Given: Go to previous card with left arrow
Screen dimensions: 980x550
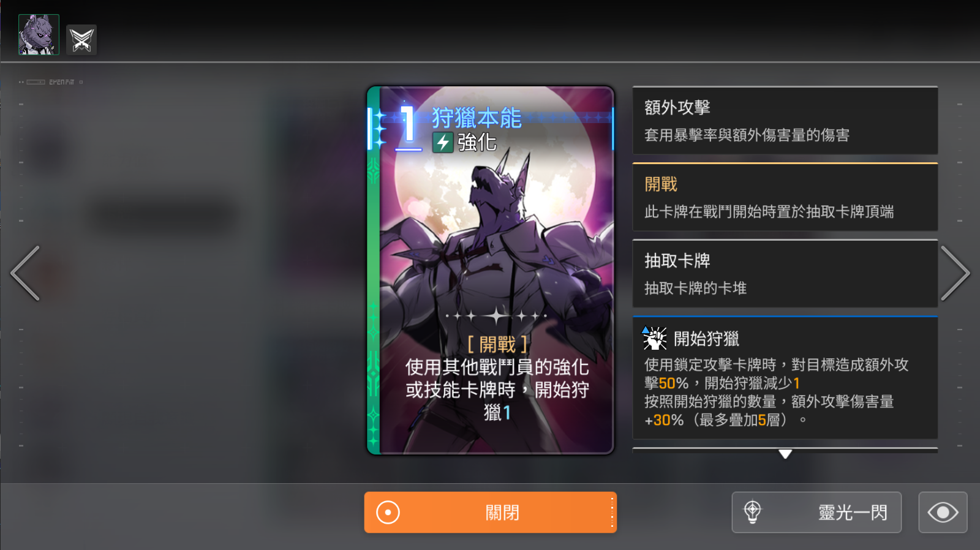Looking at the screenshot, I should tap(26, 273).
